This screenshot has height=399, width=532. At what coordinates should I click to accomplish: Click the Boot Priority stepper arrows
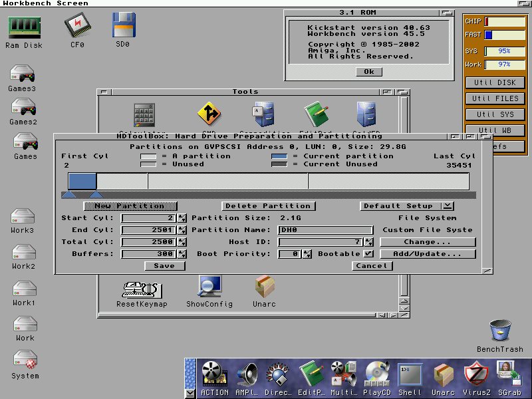pyautogui.click(x=307, y=254)
